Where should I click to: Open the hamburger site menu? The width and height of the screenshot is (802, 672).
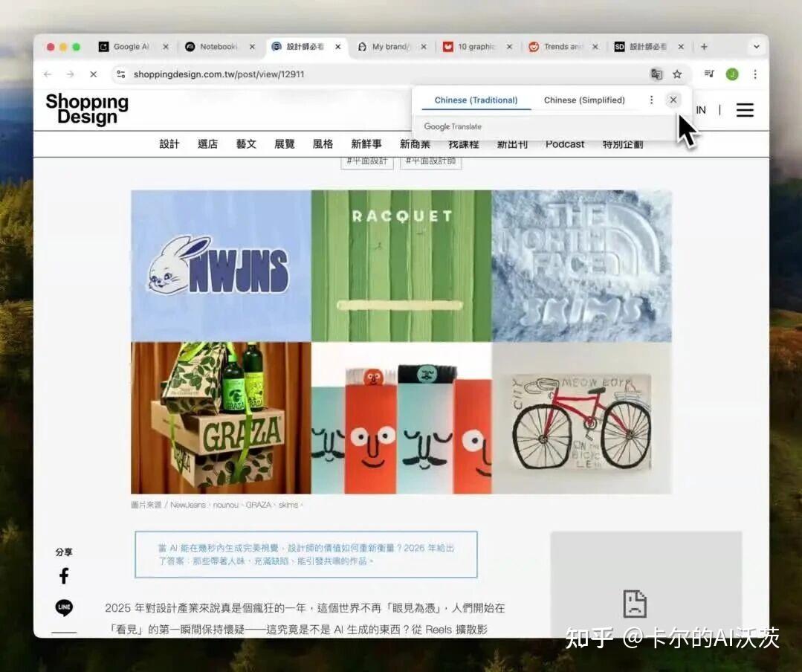coord(745,110)
